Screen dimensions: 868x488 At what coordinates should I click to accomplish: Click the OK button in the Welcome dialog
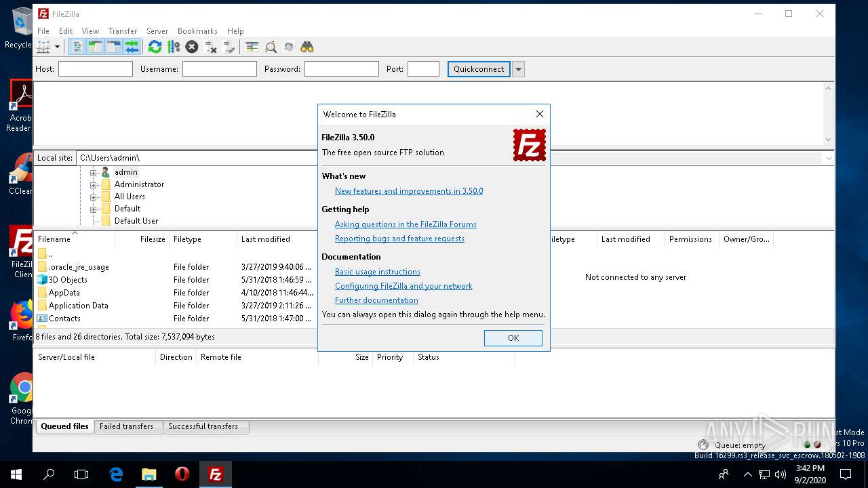pos(513,338)
